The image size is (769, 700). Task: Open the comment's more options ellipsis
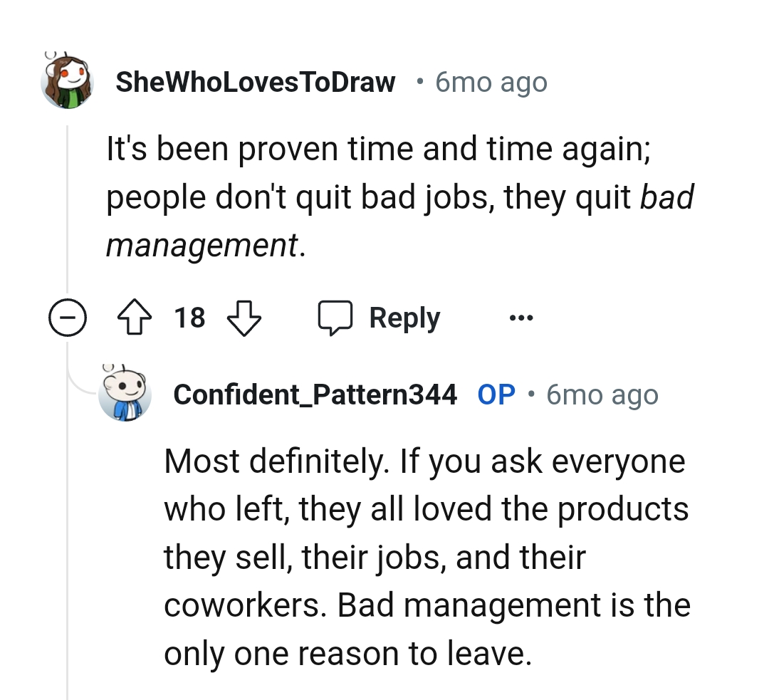520,320
